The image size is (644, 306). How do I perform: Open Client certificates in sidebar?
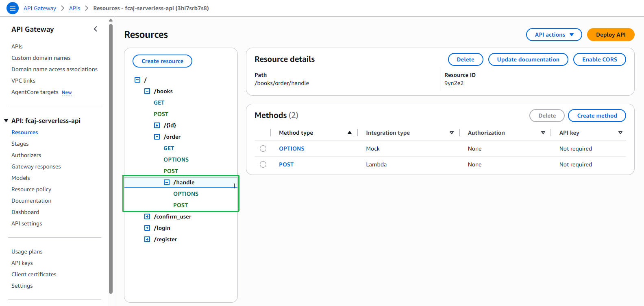34,274
